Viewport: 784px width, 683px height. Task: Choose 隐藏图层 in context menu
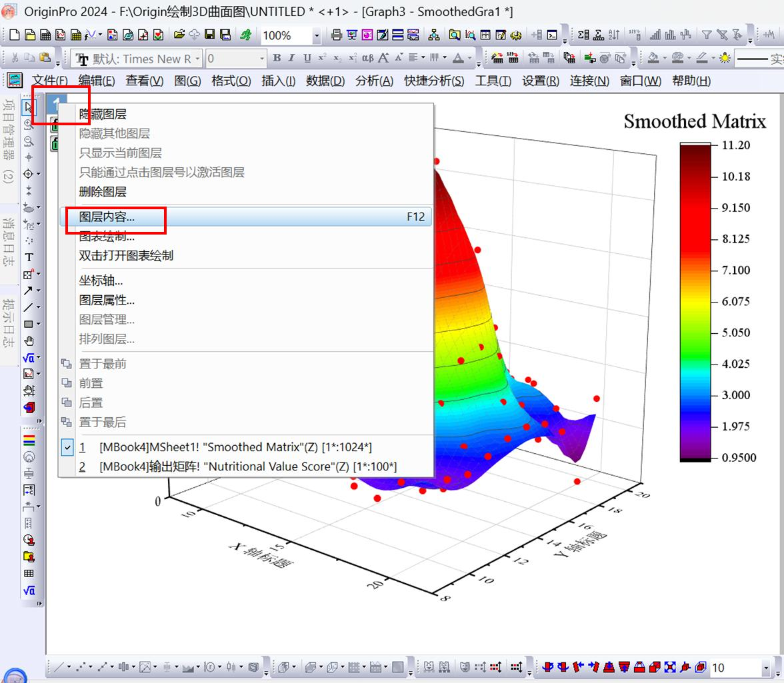coord(246,115)
